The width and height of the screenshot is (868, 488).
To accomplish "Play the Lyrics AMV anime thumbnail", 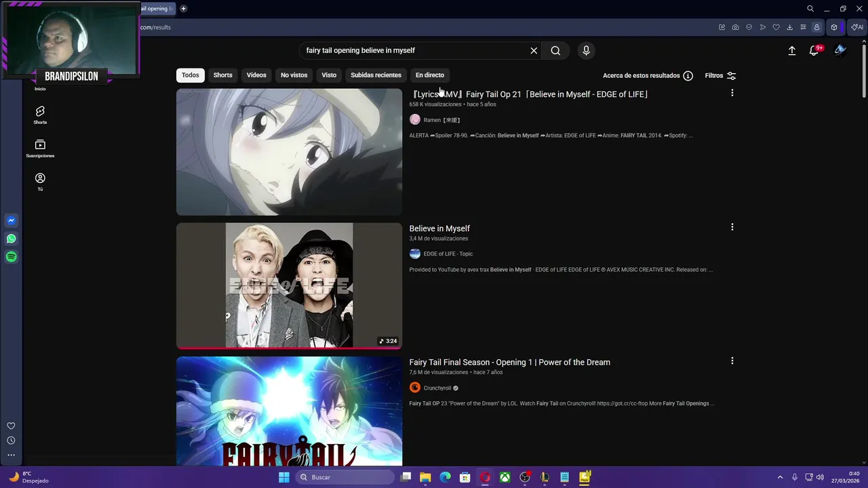I will coord(289,152).
